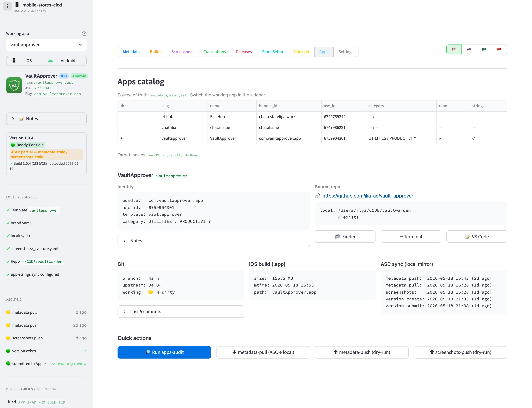Select the Russian flag locale
The height and width of the screenshot is (408, 532).
click(x=469, y=49)
